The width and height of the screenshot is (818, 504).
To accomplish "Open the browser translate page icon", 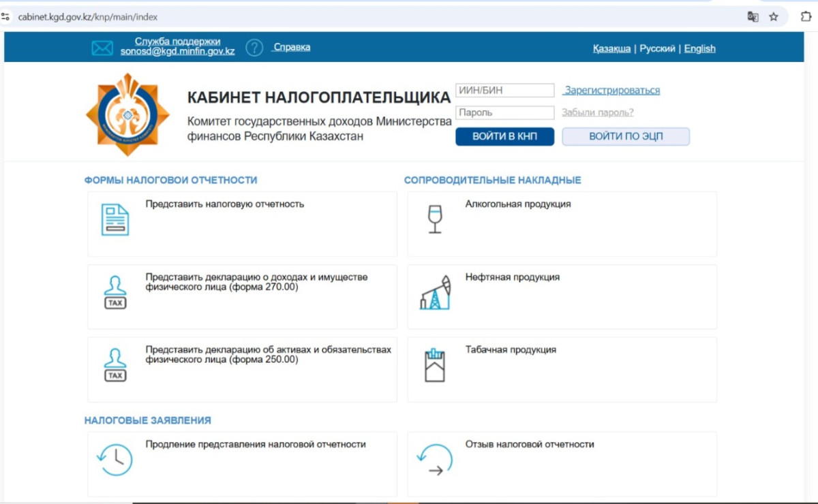I will (753, 17).
